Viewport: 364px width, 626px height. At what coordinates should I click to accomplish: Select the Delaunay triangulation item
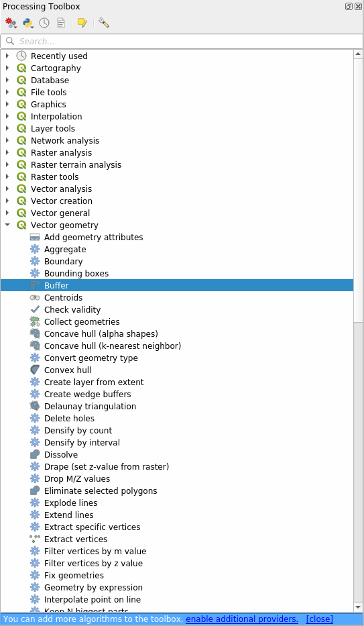(90, 407)
